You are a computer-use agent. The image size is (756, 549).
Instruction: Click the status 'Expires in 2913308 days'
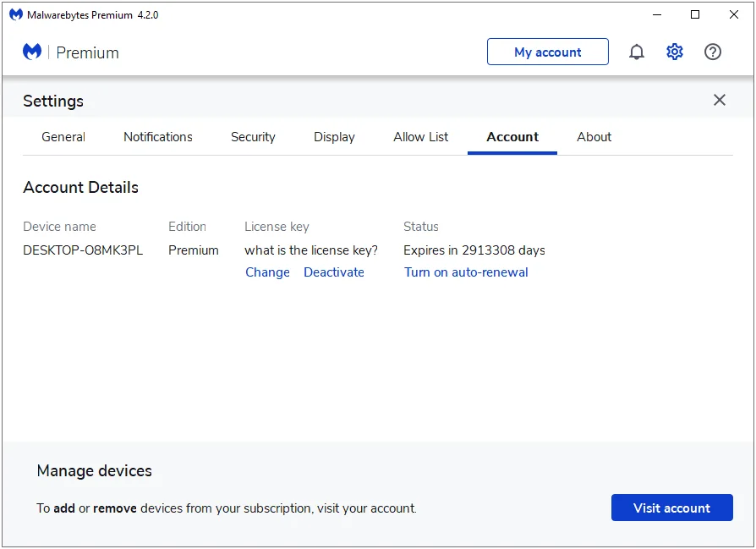[x=474, y=250]
